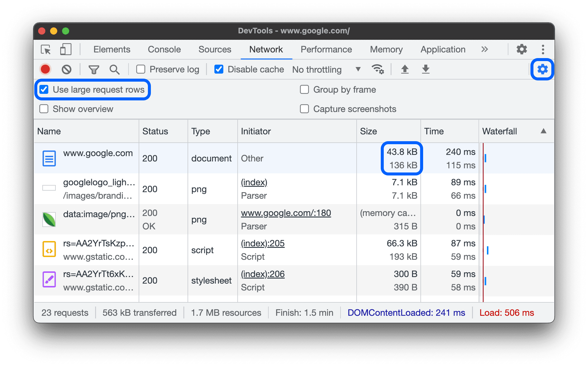Viewport: 588px width, 367px height.
Task: Click the filter network requests icon
Action: coord(94,69)
